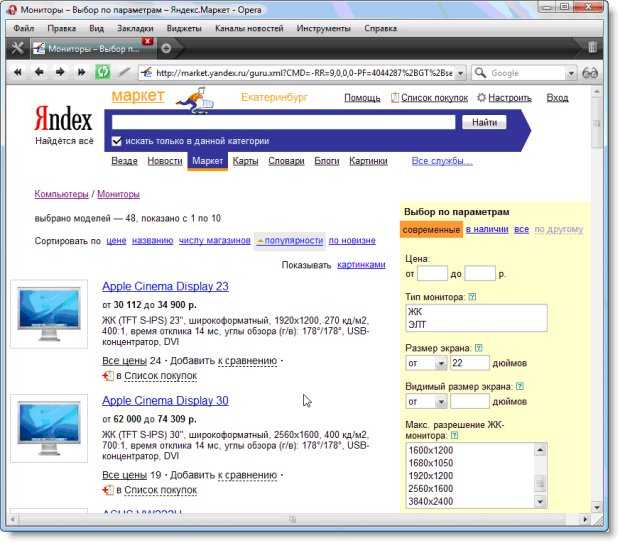This screenshot has height=543, width=620.
Task: Select the Маркет search tab
Action: point(208,161)
